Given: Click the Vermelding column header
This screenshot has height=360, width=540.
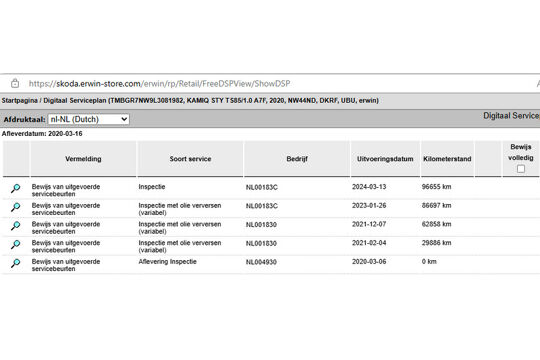Looking at the screenshot, I should [x=83, y=159].
